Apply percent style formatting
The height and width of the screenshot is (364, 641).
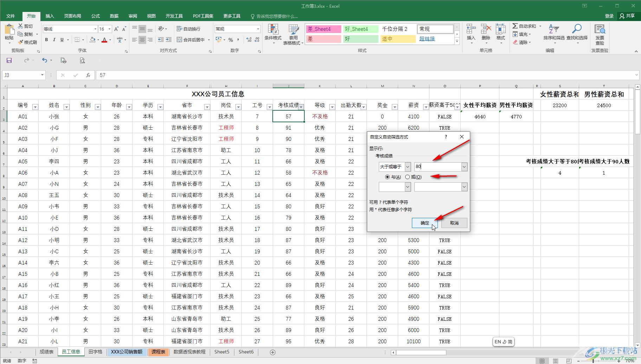pyautogui.click(x=231, y=40)
